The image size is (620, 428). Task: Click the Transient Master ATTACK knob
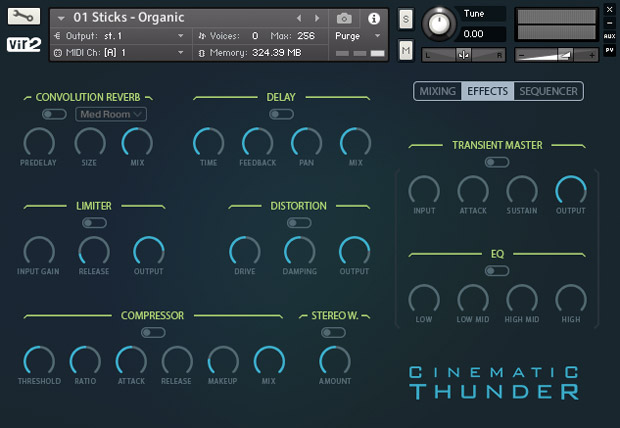pos(473,191)
